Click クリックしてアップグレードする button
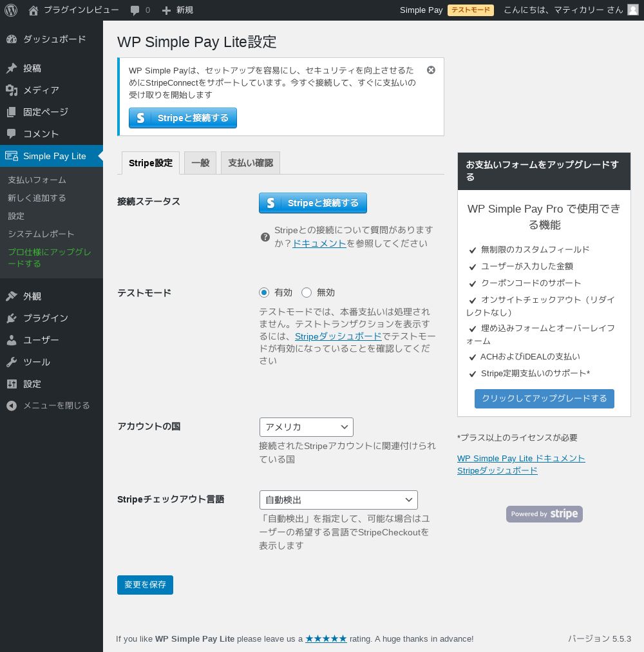 tap(544, 398)
